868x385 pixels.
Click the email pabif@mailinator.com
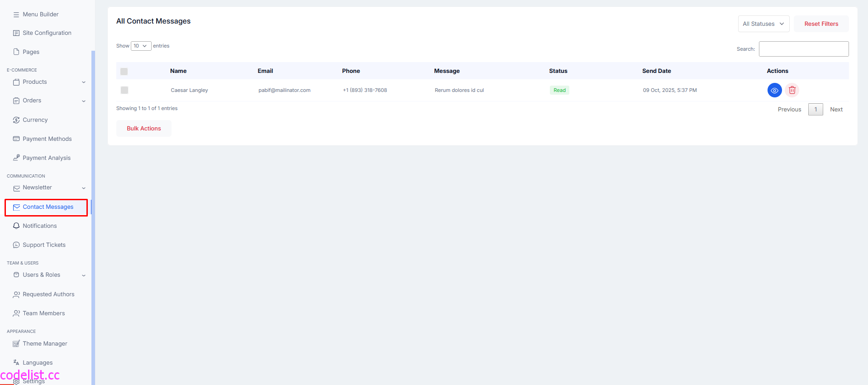pyautogui.click(x=284, y=90)
